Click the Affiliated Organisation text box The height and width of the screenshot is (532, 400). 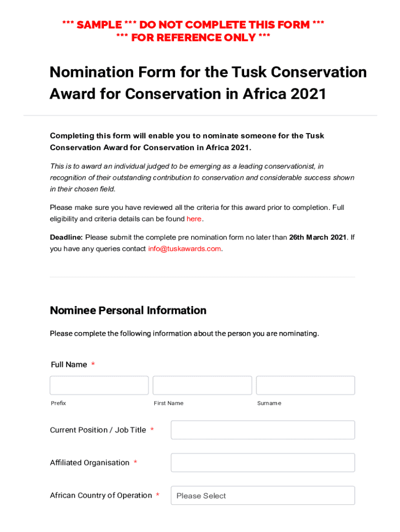[263, 463]
